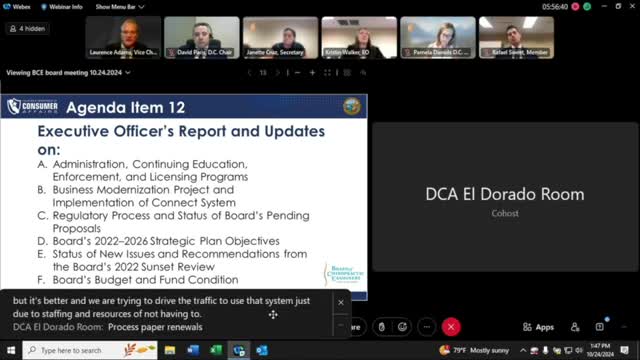640x360 pixels.
Task: Go to next shared page
Action: coord(278,73)
